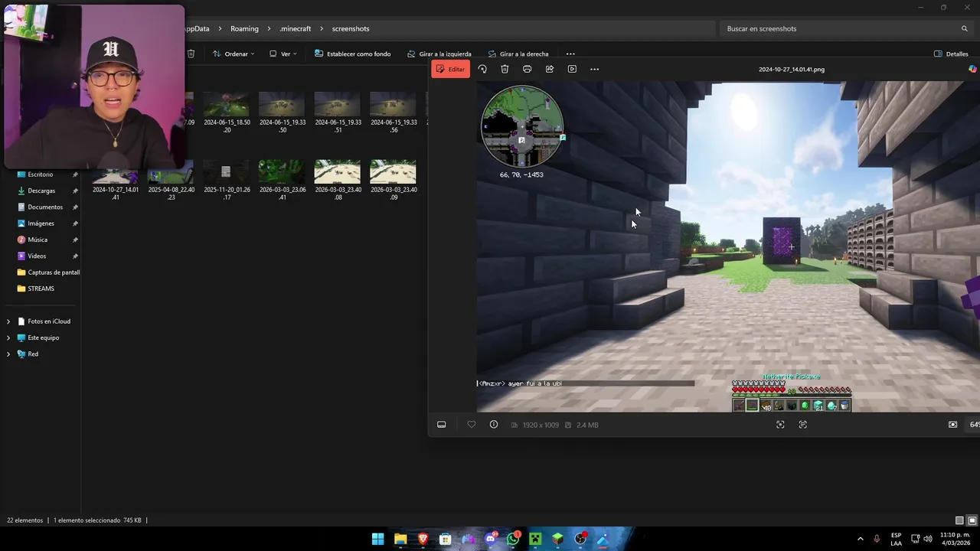Image resolution: width=980 pixels, height=551 pixels.
Task: Switch to large thumbnails view icon
Action: [972, 520]
